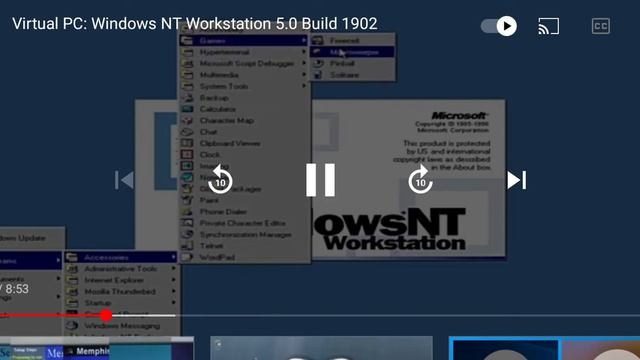This screenshot has height=360, width=640.
Task: Click the WordPad menu icon
Action: click(x=187, y=257)
